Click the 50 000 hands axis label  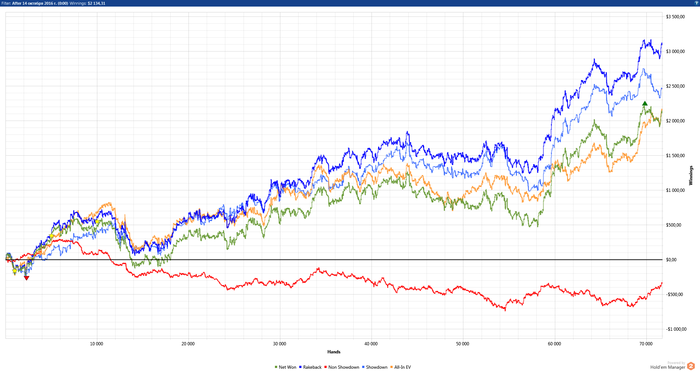click(462, 344)
